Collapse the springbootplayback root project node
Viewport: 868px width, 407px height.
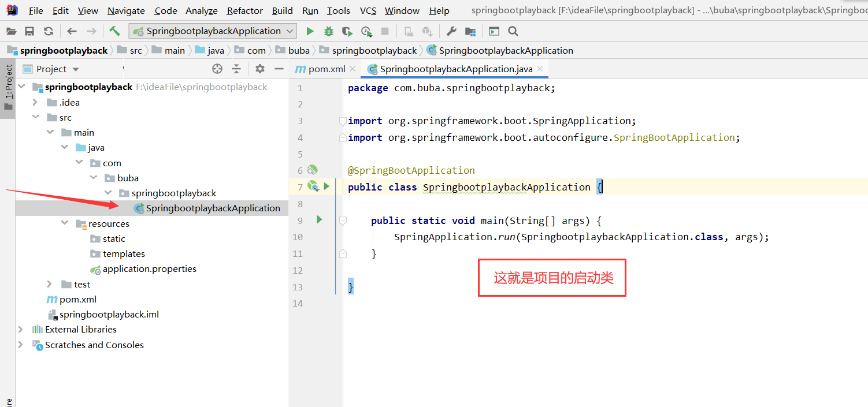(22, 87)
